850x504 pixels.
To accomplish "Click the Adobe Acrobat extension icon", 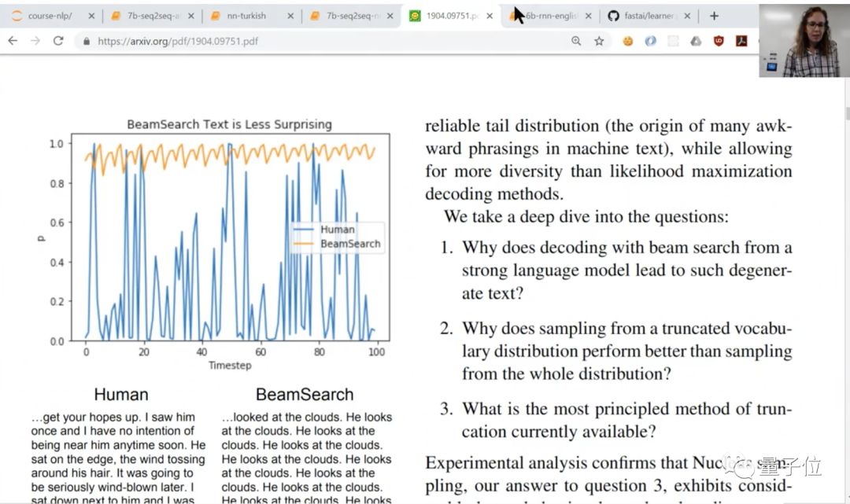I will pos(741,41).
